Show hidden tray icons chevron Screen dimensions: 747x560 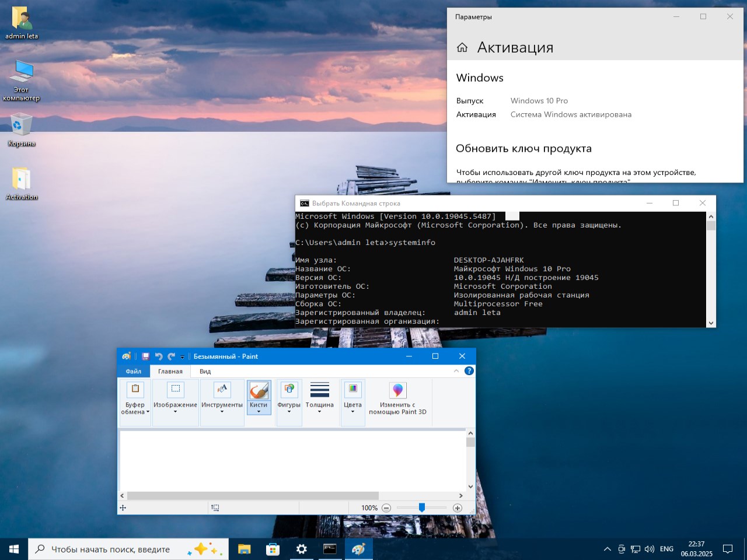pos(608,549)
